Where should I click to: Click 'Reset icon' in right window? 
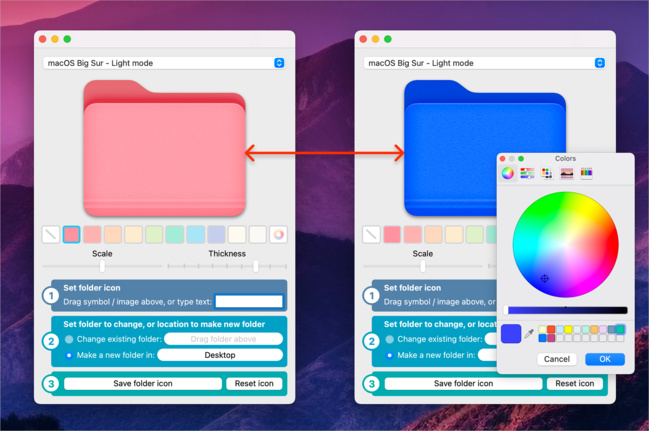point(574,383)
